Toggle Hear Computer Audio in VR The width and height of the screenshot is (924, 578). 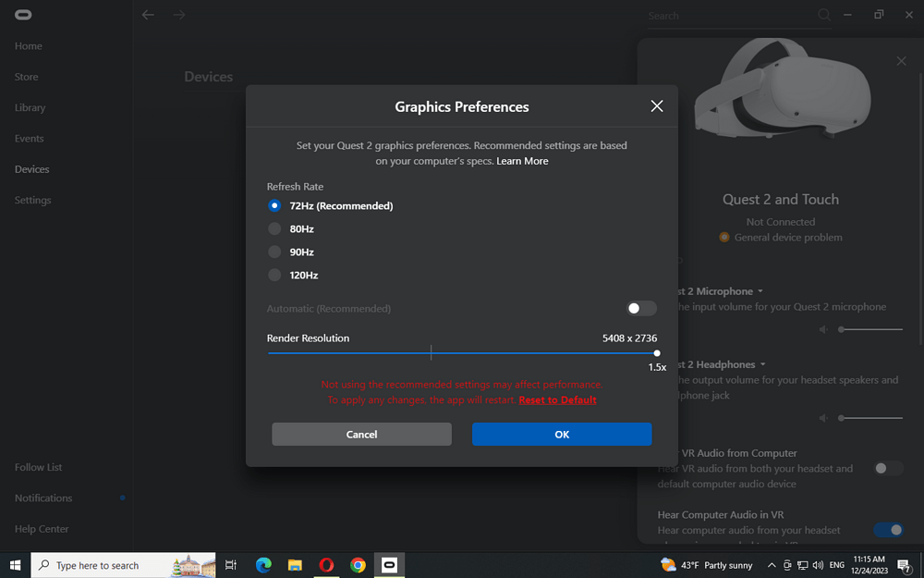[888, 530]
